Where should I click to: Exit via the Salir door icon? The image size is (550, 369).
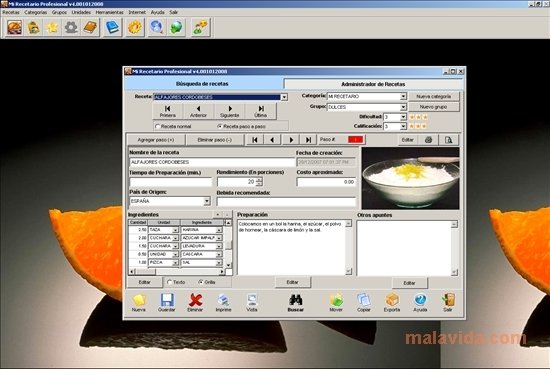point(448,303)
